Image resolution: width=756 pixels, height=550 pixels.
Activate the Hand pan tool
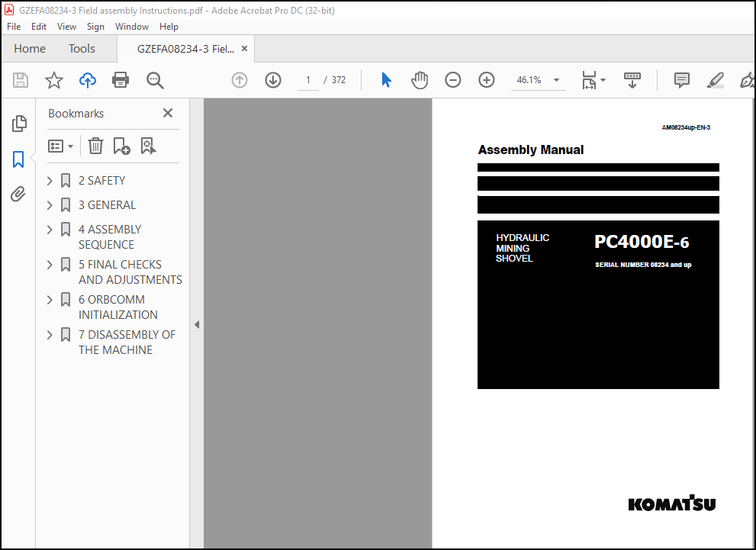(420, 80)
